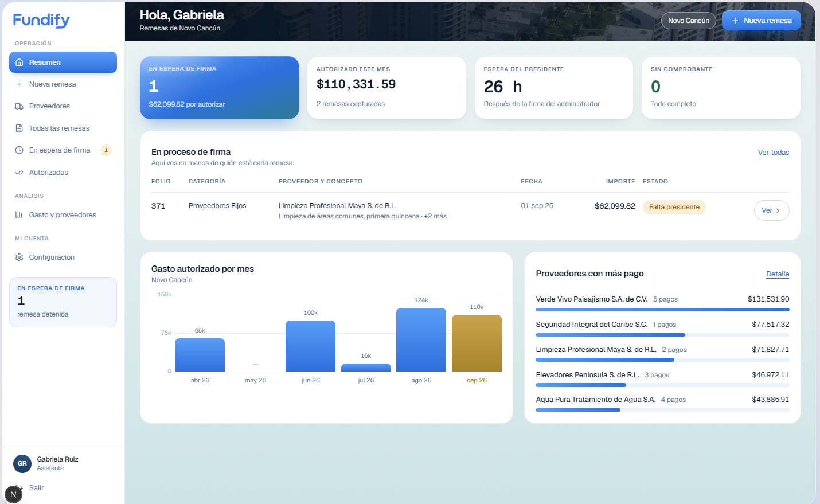820x504 pixels.
Task: Click the plus icon in the header Nueva remesa button
Action: tap(735, 21)
